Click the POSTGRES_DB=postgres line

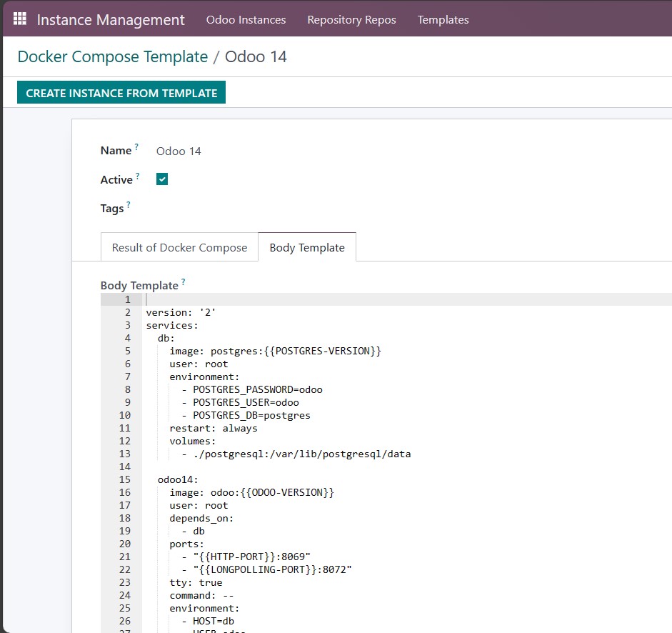[x=246, y=415]
